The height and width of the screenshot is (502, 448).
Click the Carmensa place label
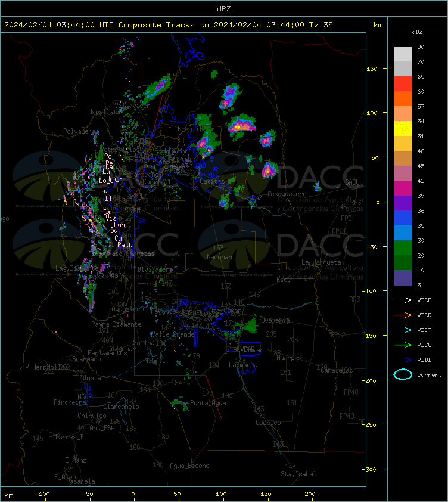pyautogui.click(x=243, y=365)
